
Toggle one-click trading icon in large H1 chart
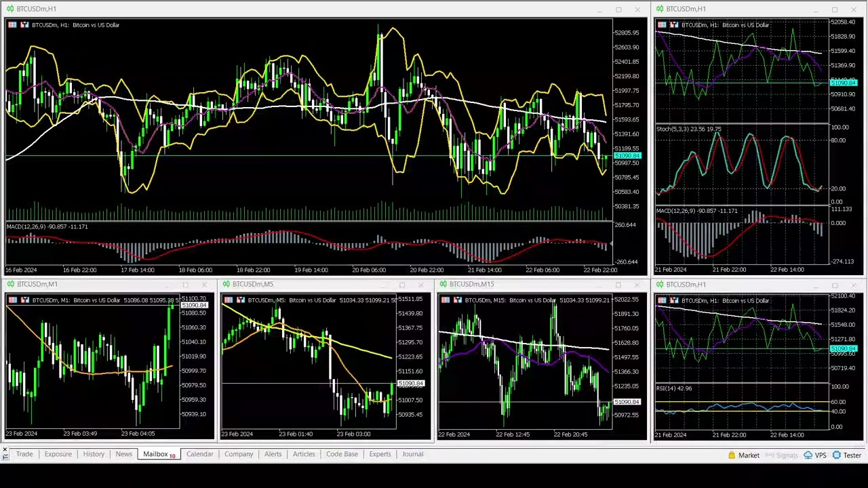[25, 25]
